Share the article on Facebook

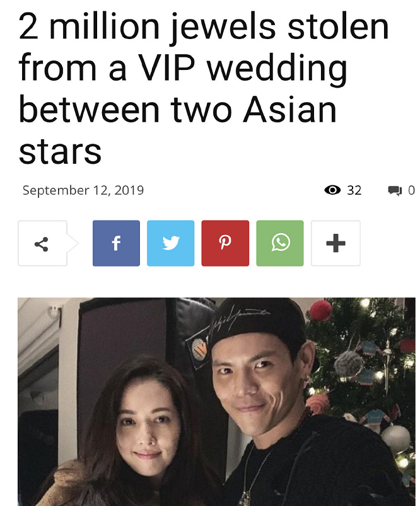click(x=116, y=243)
